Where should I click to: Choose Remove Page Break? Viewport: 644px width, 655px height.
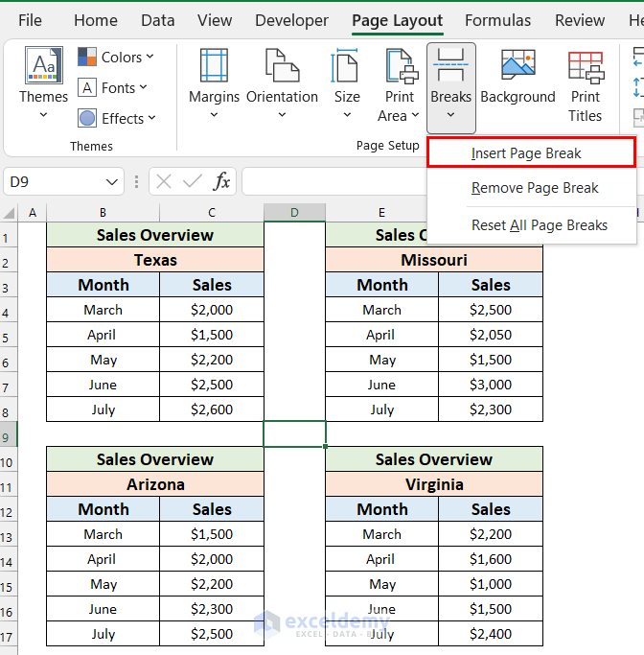pyautogui.click(x=531, y=188)
